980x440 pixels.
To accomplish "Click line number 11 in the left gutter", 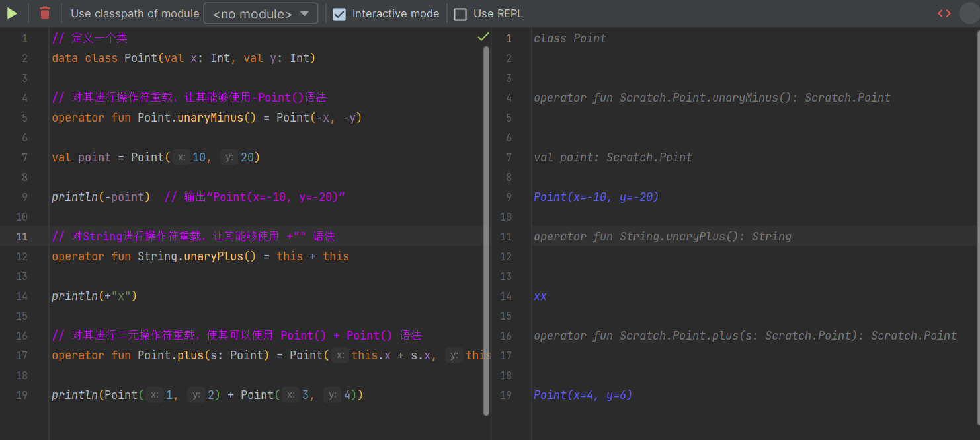I will [x=22, y=237].
